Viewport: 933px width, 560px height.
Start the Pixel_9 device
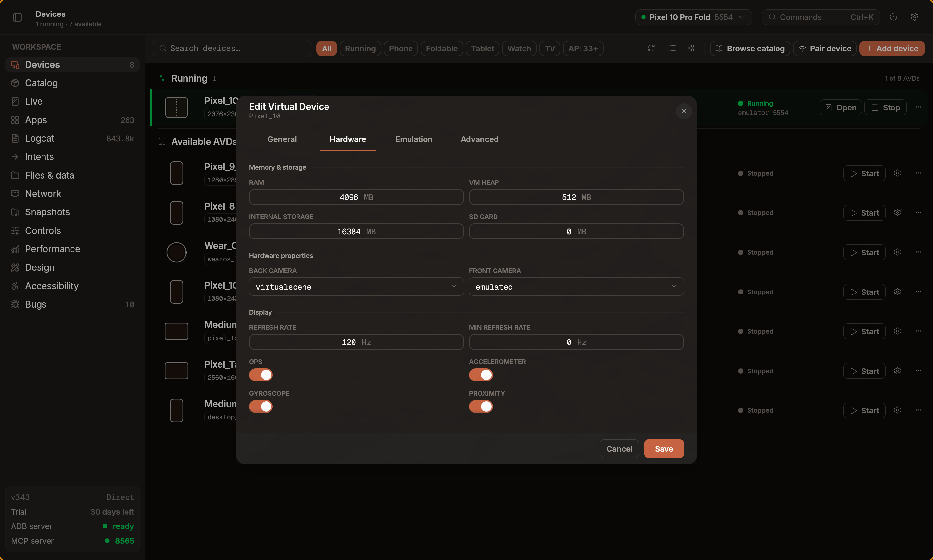[x=864, y=174]
